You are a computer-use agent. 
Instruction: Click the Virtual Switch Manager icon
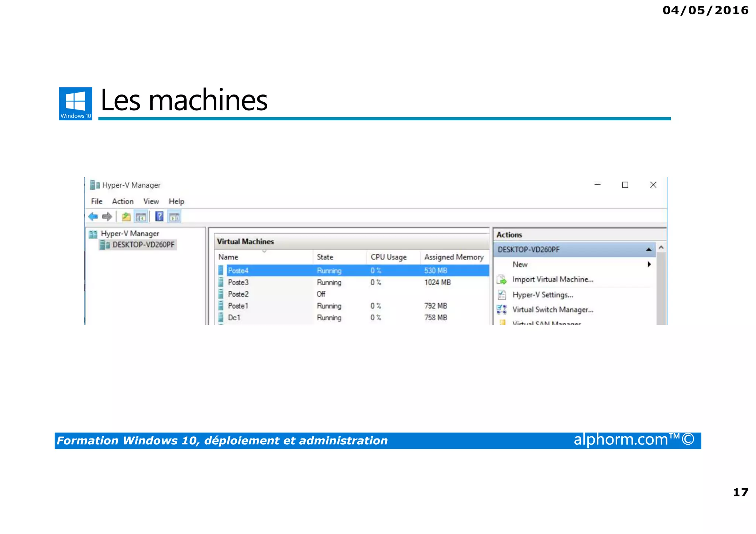[x=502, y=310]
